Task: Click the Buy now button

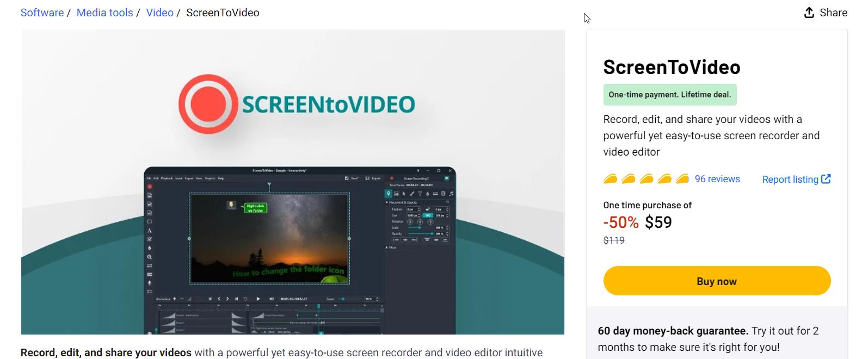Action: [x=716, y=281]
